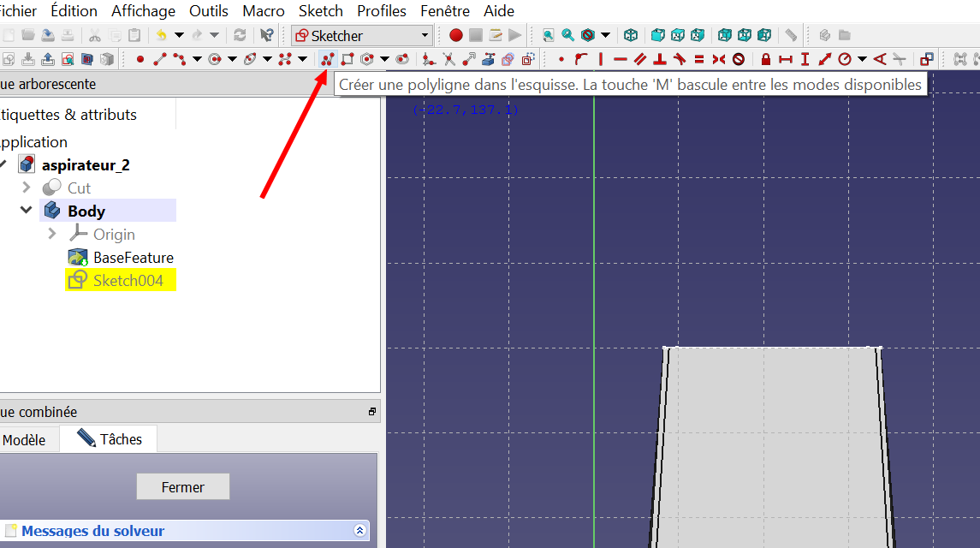Select Sketch004 in the tree
The width and height of the screenshot is (980, 548).
click(x=121, y=280)
